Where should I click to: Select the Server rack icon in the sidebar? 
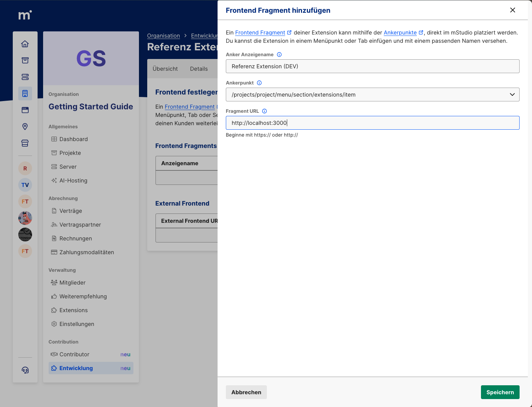click(25, 77)
